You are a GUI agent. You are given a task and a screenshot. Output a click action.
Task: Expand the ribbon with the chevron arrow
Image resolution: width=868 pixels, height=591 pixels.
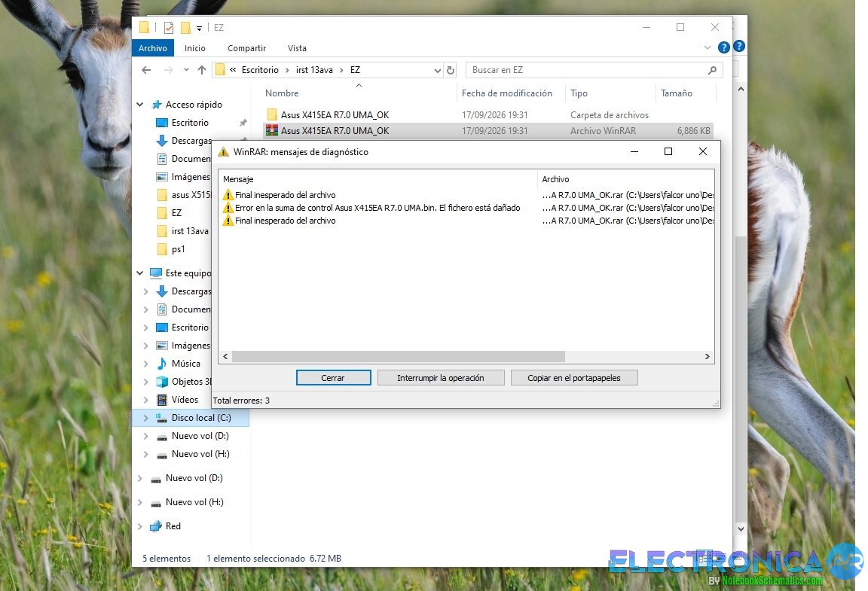708,47
